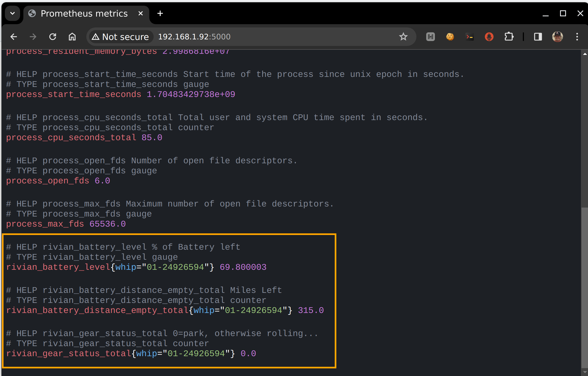The width and height of the screenshot is (588, 376).
Task: Click the Not secure site warning
Action: pos(121,37)
